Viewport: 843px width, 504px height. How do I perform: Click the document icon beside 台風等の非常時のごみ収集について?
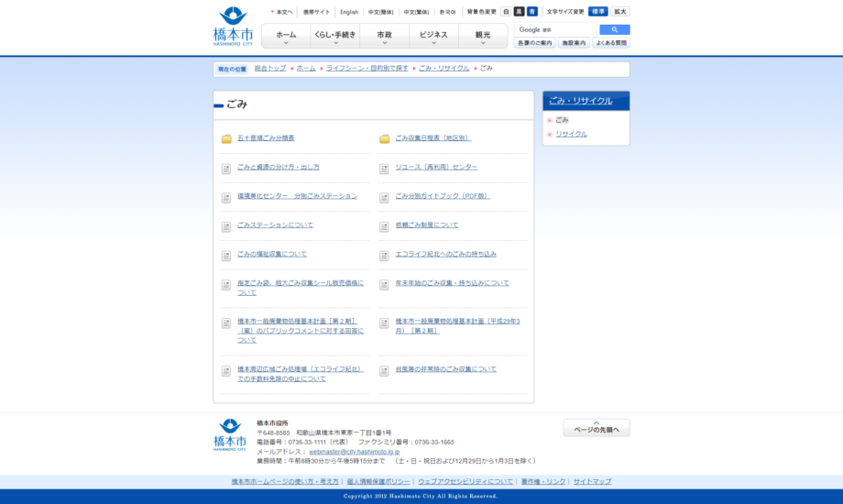385,371
